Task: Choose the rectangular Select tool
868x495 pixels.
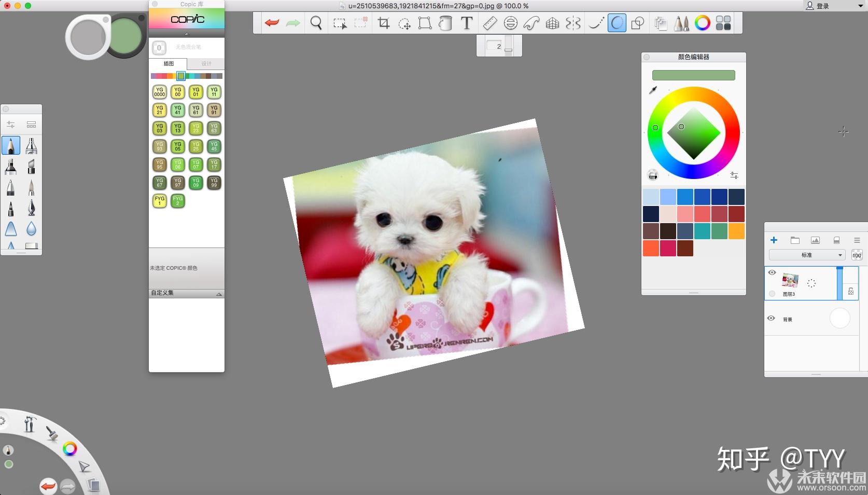Action: (x=340, y=23)
